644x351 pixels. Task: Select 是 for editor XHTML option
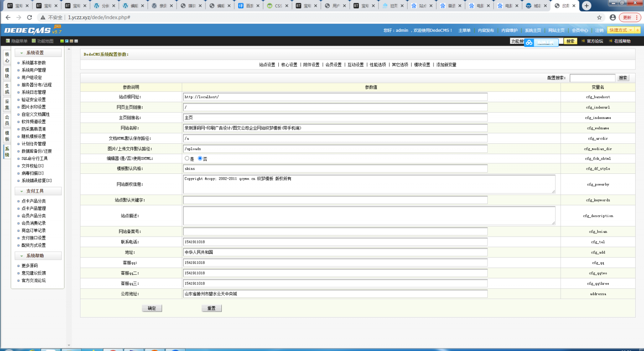pyautogui.click(x=187, y=158)
